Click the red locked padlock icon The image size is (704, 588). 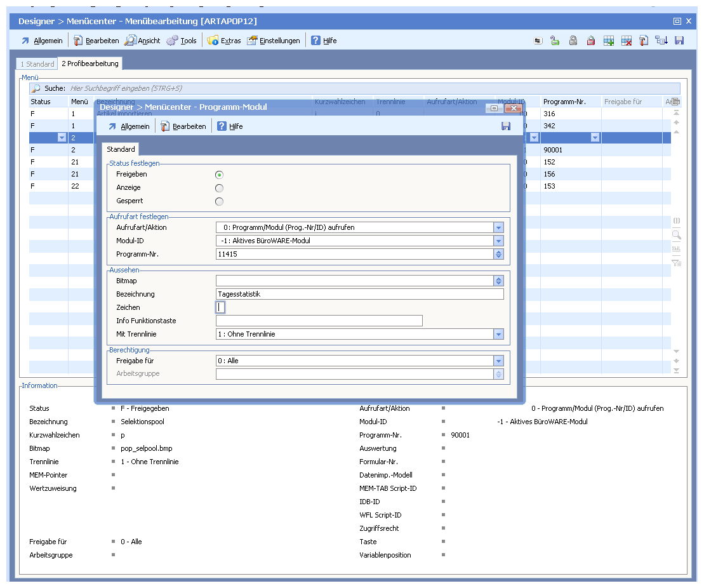click(590, 41)
